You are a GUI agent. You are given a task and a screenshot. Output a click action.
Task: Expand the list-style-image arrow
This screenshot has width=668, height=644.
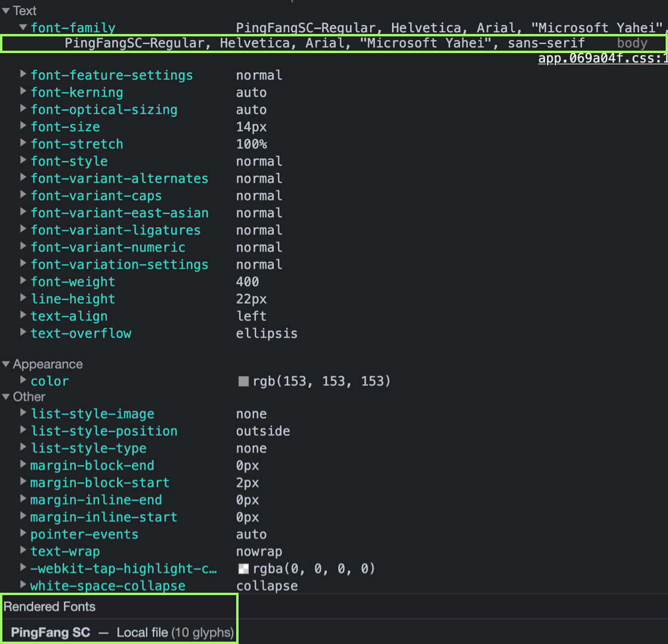23,413
